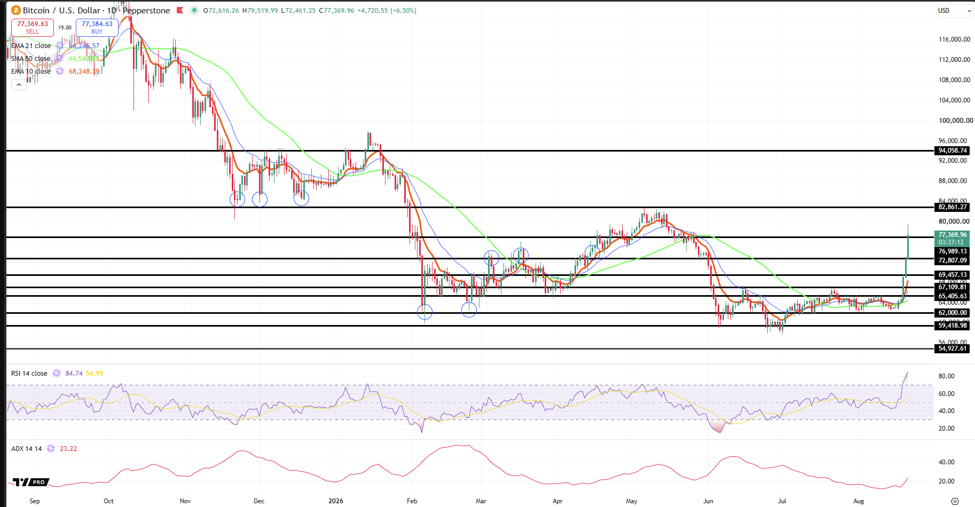The image size is (975, 507).
Task: Click the low price value L72,461.25
Action: point(298,11)
